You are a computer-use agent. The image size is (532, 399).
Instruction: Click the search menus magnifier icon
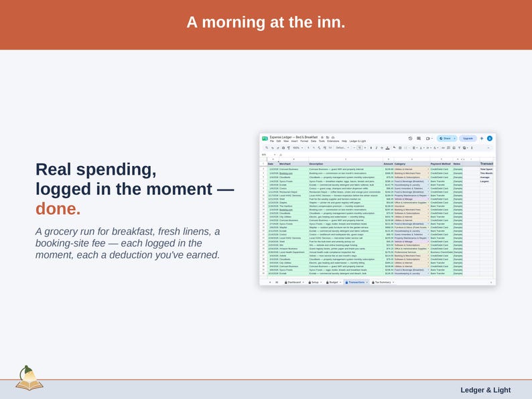point(267,148)
